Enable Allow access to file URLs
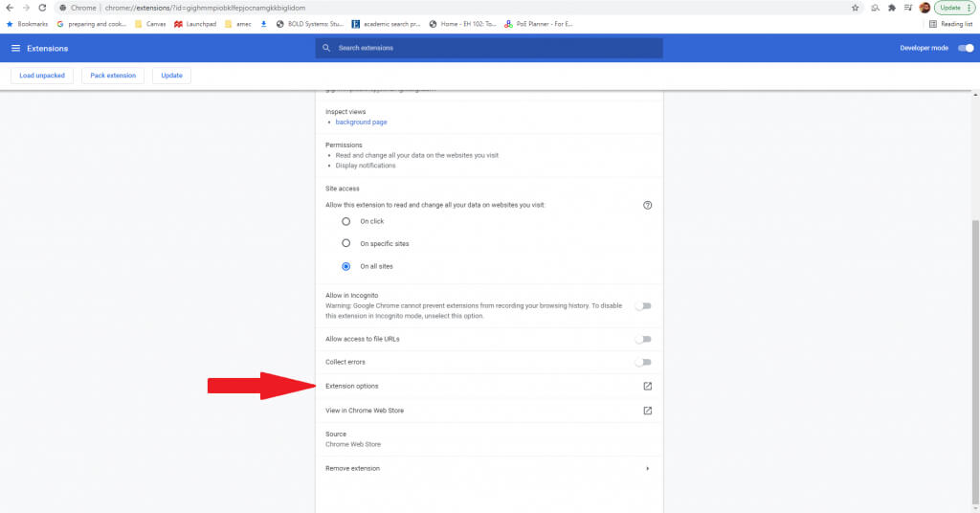 tap(643, 339)
